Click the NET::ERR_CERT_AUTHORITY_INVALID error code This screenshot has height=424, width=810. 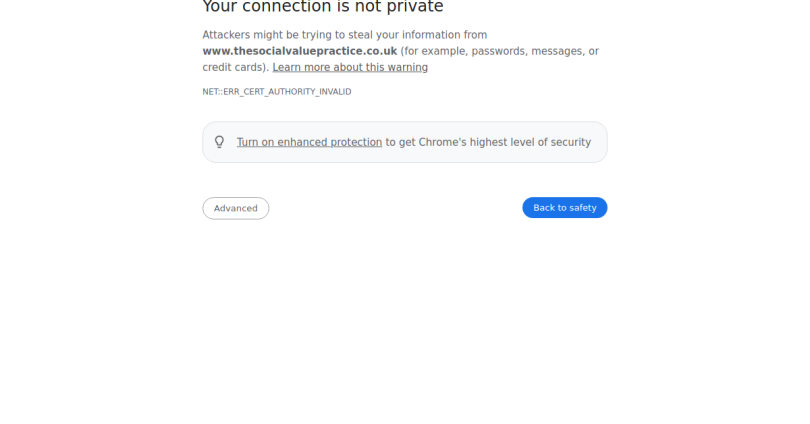277,92
